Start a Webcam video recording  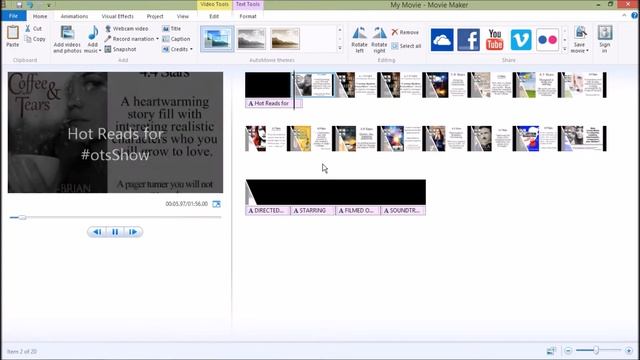[x=127, y=29]
